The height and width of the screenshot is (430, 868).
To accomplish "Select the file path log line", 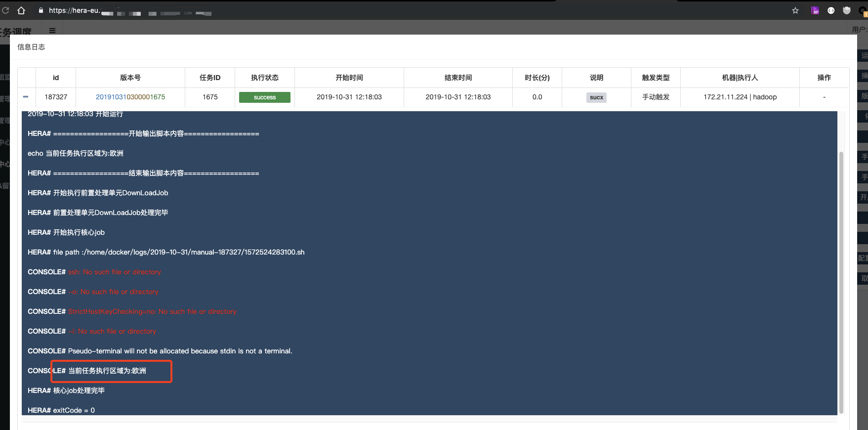I will pos(166,252).
